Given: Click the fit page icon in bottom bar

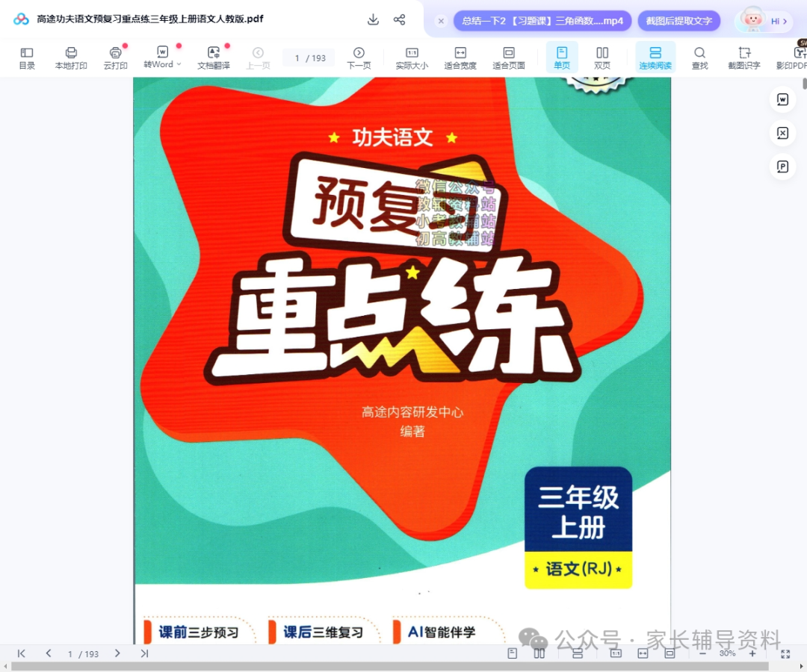Looking at the screenshot, I should point(670,653).
